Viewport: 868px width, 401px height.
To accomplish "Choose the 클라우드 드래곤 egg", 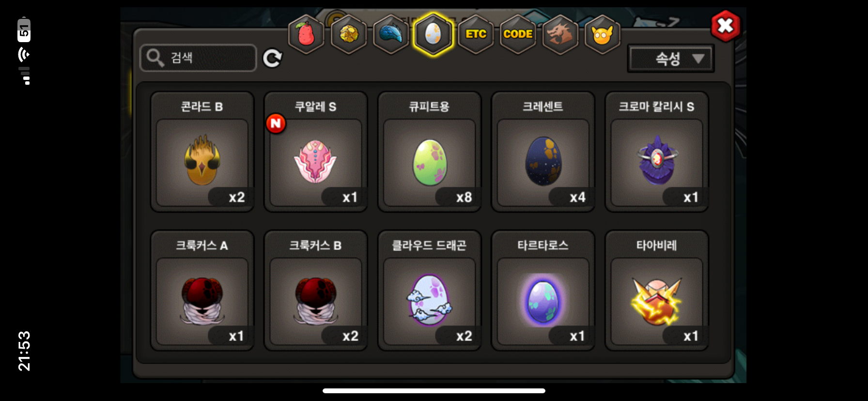I will (x=429, y=291).
